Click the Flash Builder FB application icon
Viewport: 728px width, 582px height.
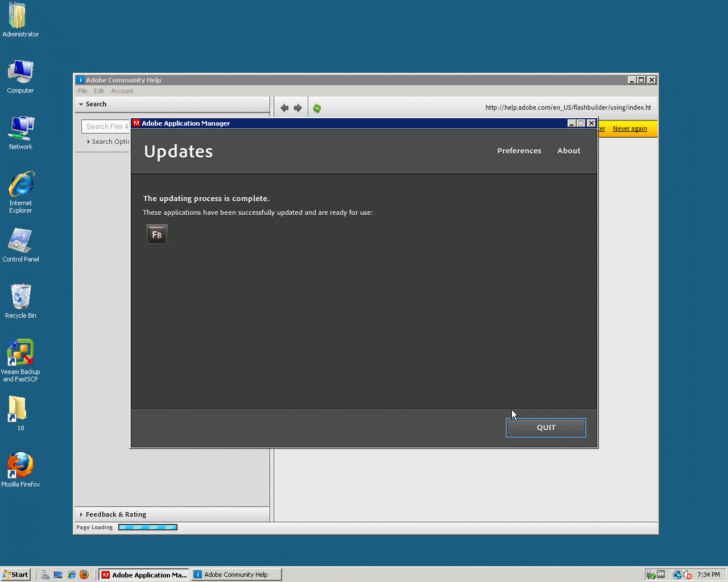click(157, 235)
